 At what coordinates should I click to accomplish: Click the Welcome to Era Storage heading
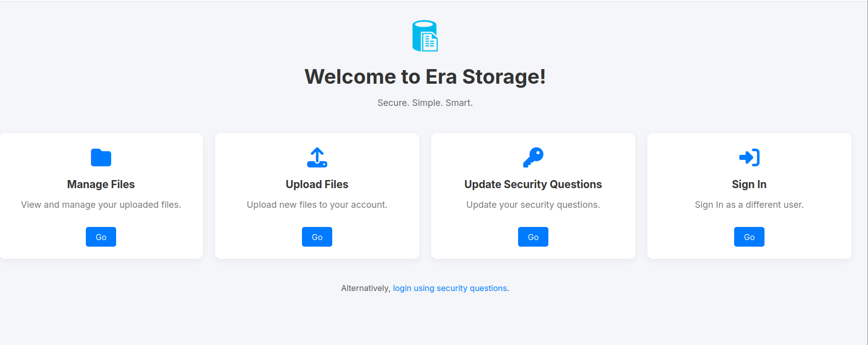[425, 77]
